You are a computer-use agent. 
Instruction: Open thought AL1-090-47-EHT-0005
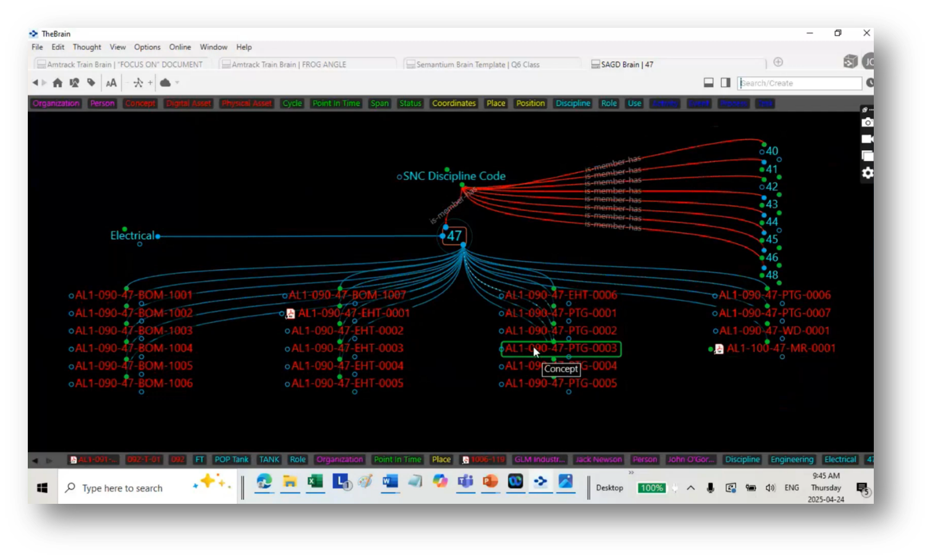click(347, 383)
